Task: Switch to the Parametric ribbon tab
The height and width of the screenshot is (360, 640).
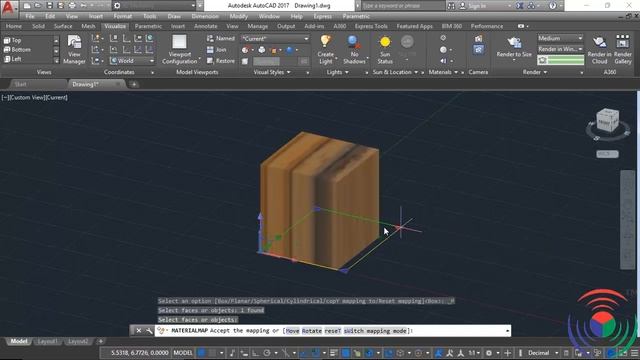Action: pyautogui.click(x=148, y=26)
